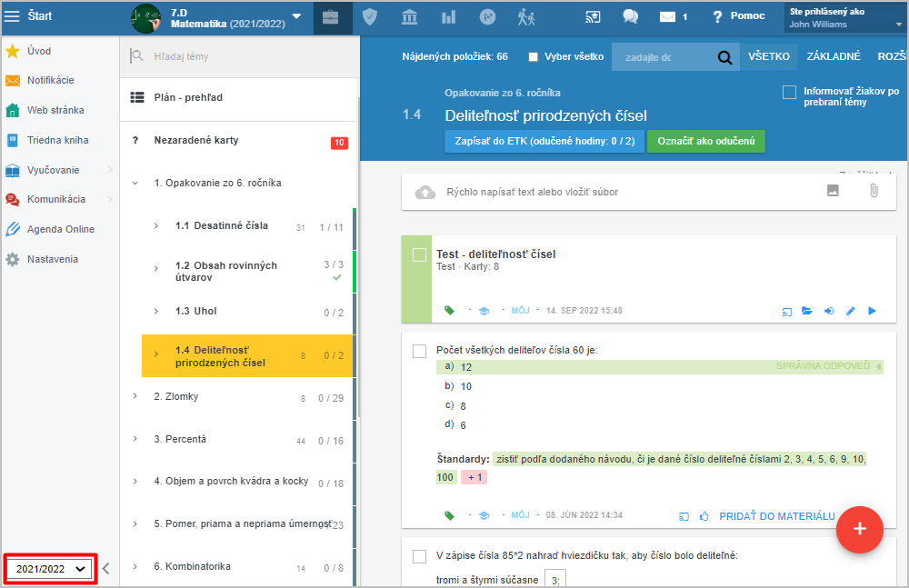909x588 pixels.
Task: Expand 1.3 Uhol topic
Action: 156,312
